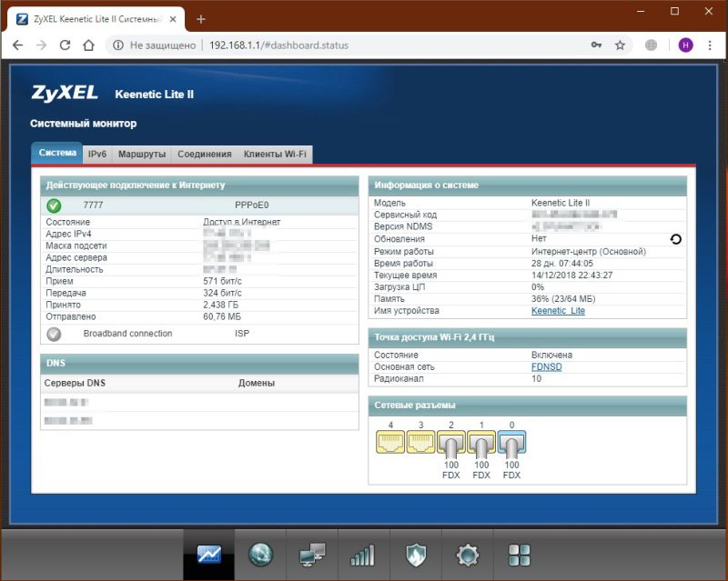
Task: Open a new browser tab
Action: coord(200,19)
